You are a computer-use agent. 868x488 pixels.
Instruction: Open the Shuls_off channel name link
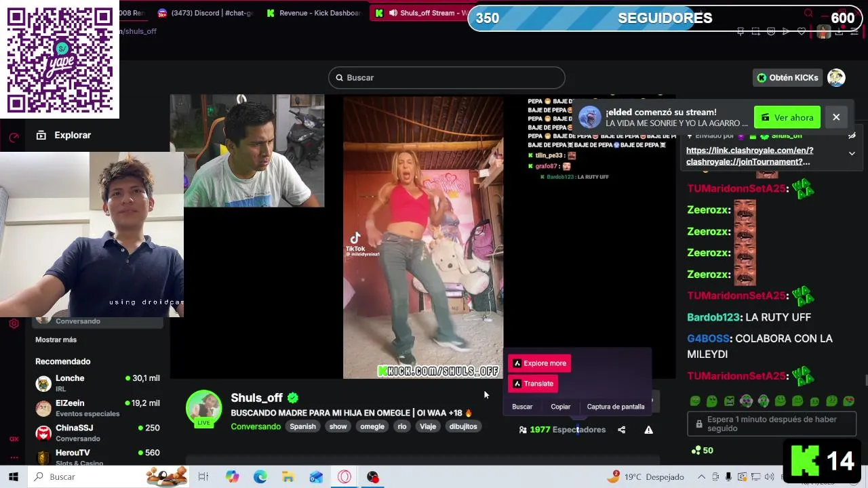(x=256, y=398)
